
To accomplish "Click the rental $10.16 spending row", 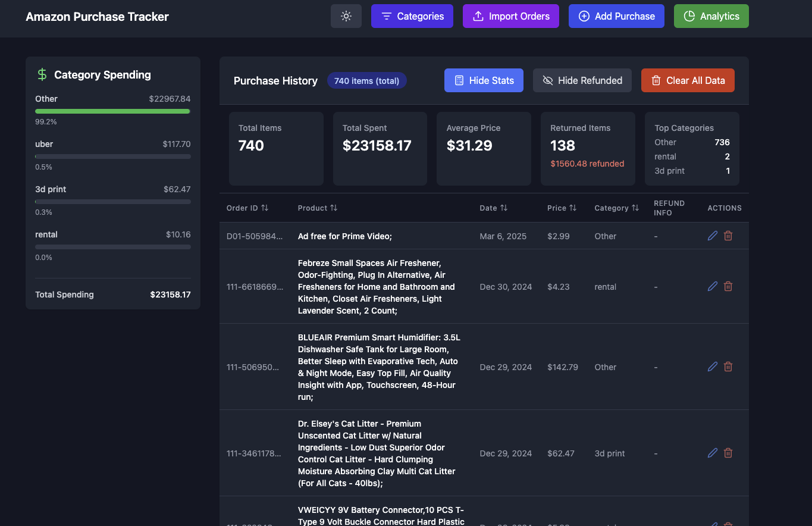I will pos(113,234).
